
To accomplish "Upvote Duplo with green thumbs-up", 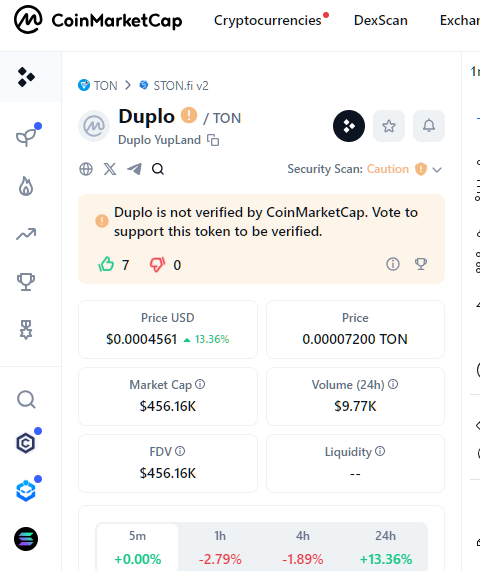I will pyautogui.click(x=106, y=264).
